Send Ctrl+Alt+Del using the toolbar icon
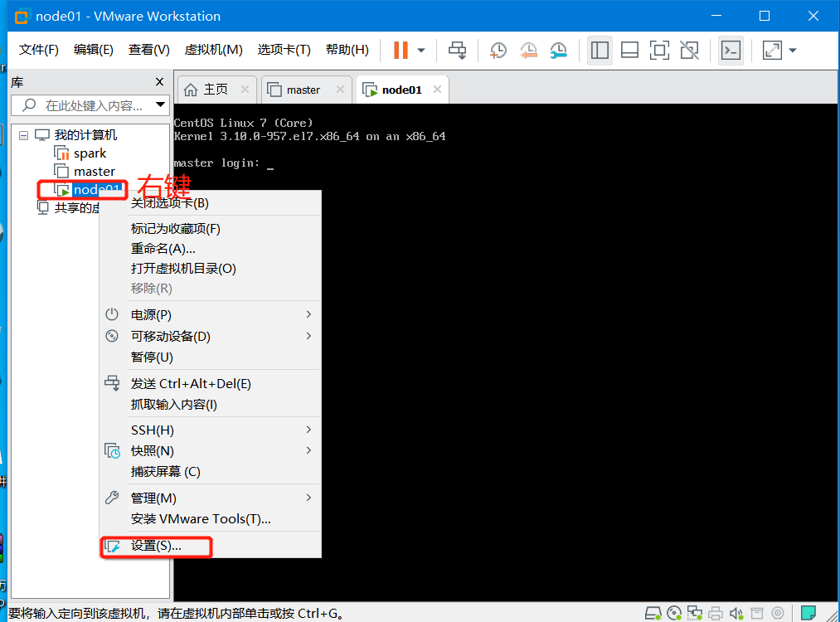The height and width of the screenshot is (622, 840). 457,50
